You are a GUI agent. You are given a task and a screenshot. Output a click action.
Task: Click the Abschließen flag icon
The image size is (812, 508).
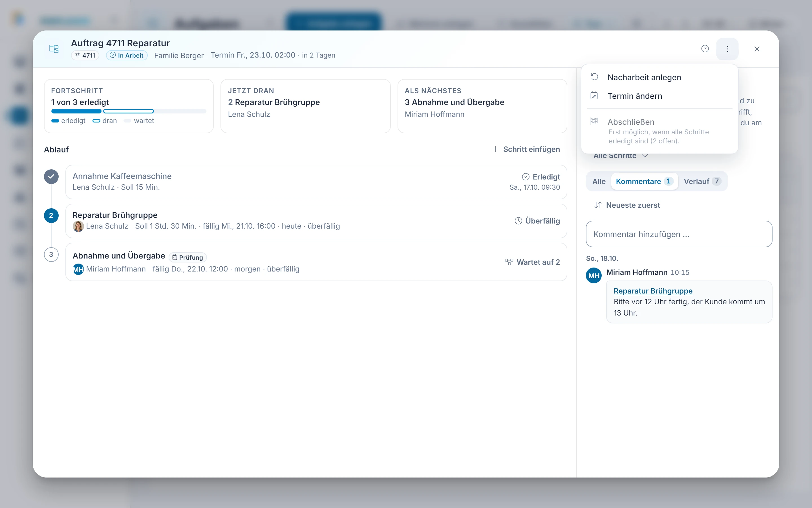click(x=594, y=121)
